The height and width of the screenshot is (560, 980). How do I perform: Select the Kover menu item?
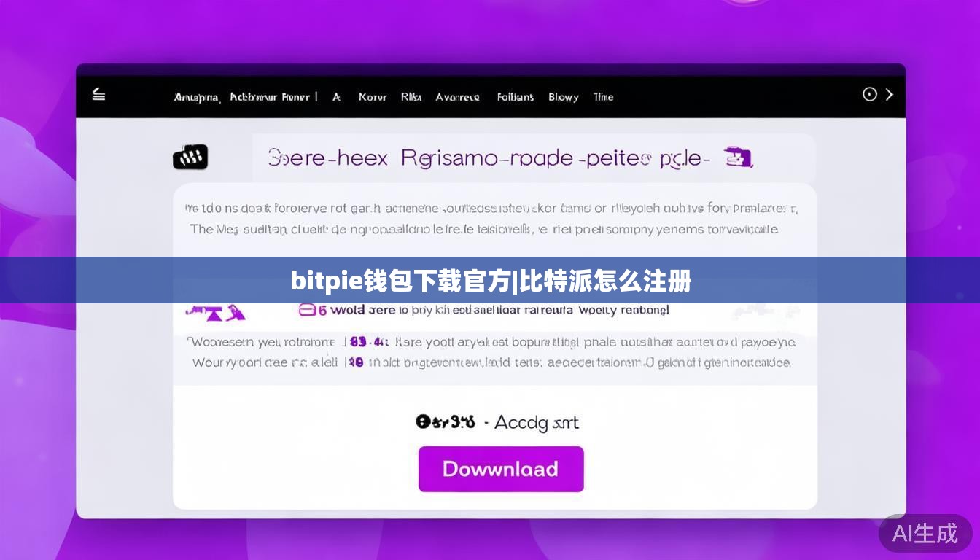click(373, 97)
